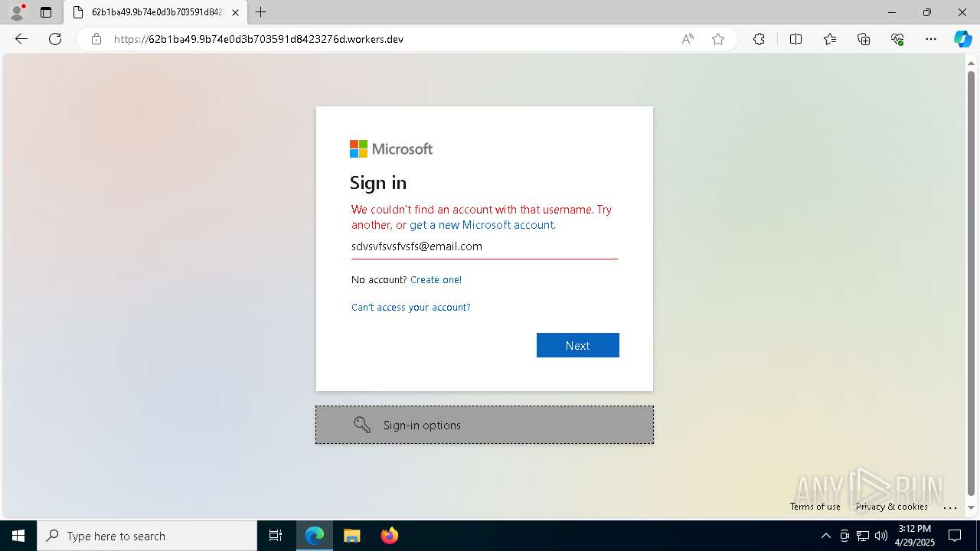Click the footer ellipsis more options

[950, 507]
